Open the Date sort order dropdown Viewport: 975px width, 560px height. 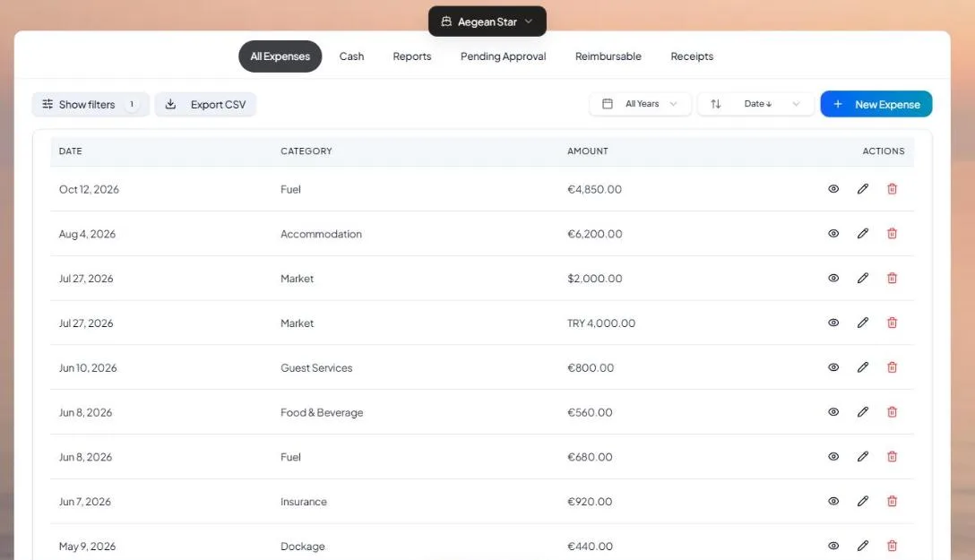(x=755, y=104)
